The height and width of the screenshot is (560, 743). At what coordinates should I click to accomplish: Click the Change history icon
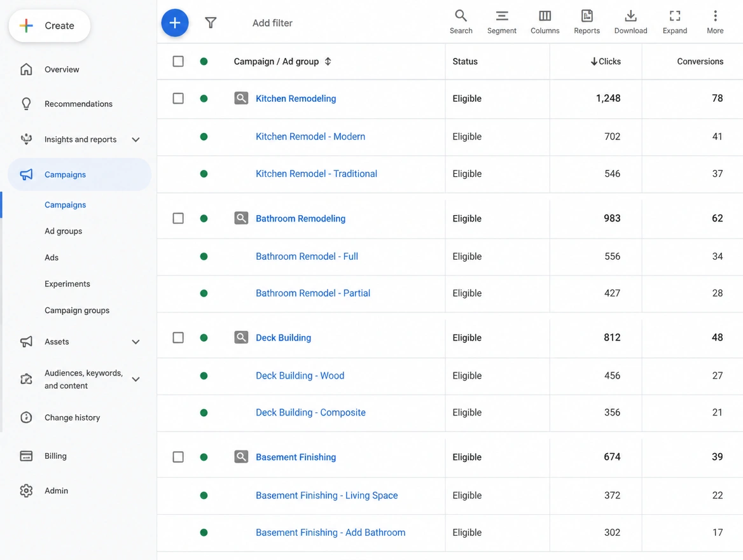(x=26, y=417)
